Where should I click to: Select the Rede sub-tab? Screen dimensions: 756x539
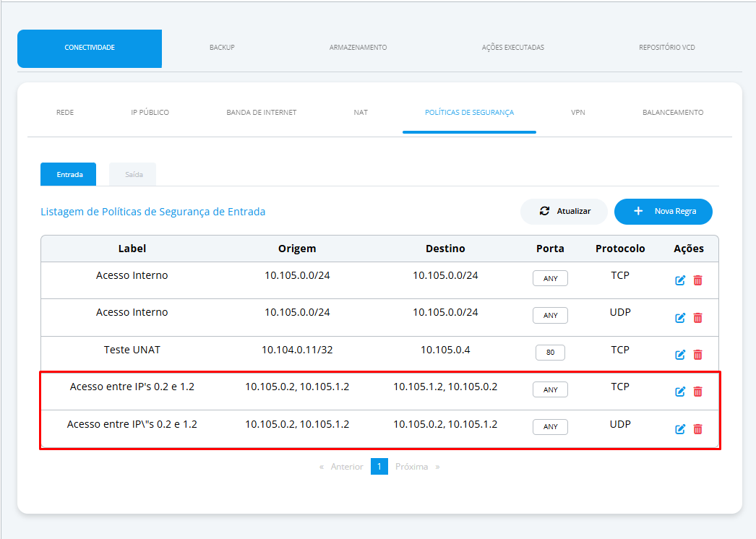(x=65, y=112)
